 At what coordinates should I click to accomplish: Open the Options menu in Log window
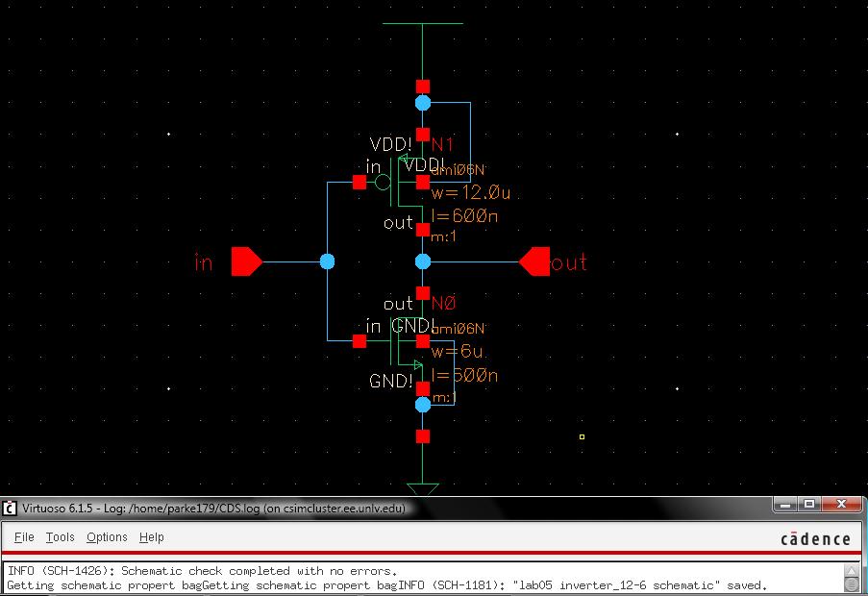tap(107, 537)
